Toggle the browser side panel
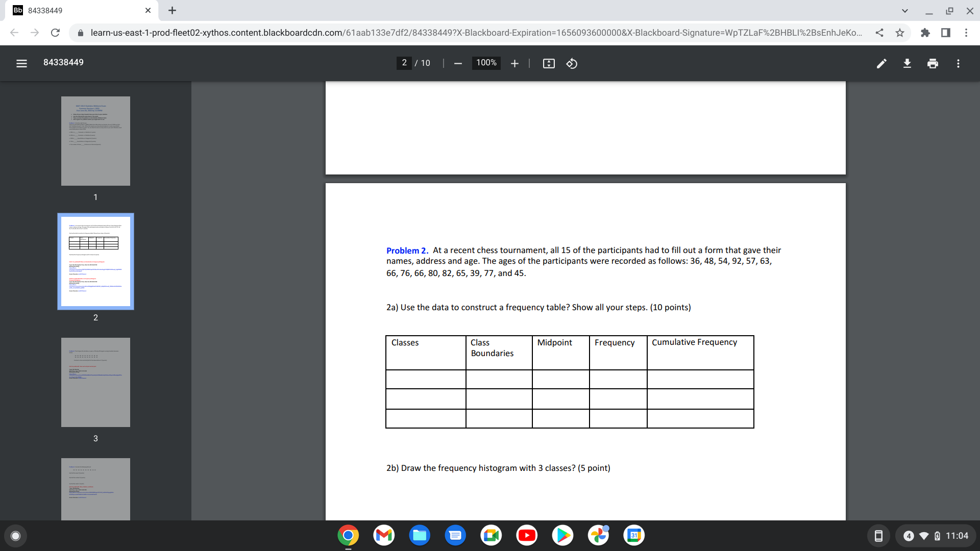This screenshot has width=980, height=551. [x=945, y=33]
